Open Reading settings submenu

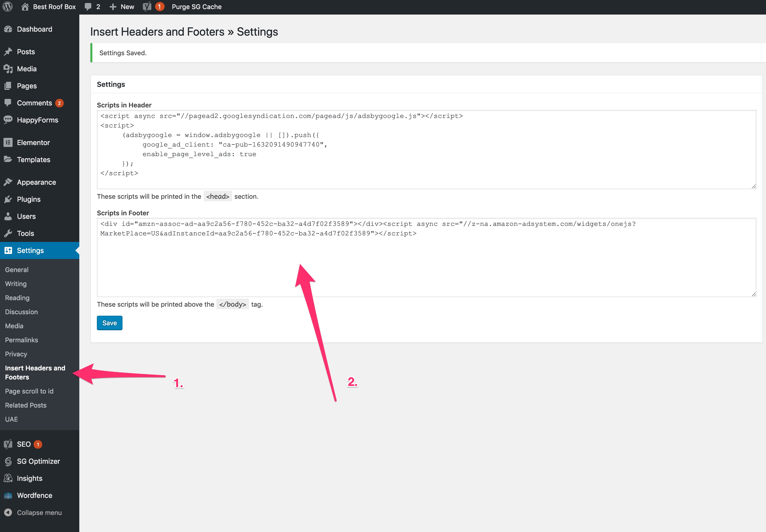17,298
